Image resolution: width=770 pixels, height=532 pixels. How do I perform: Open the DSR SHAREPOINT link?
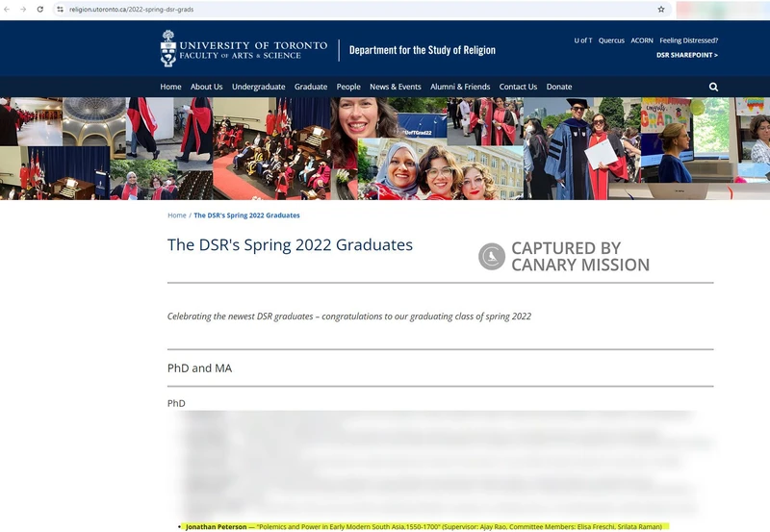686,55
